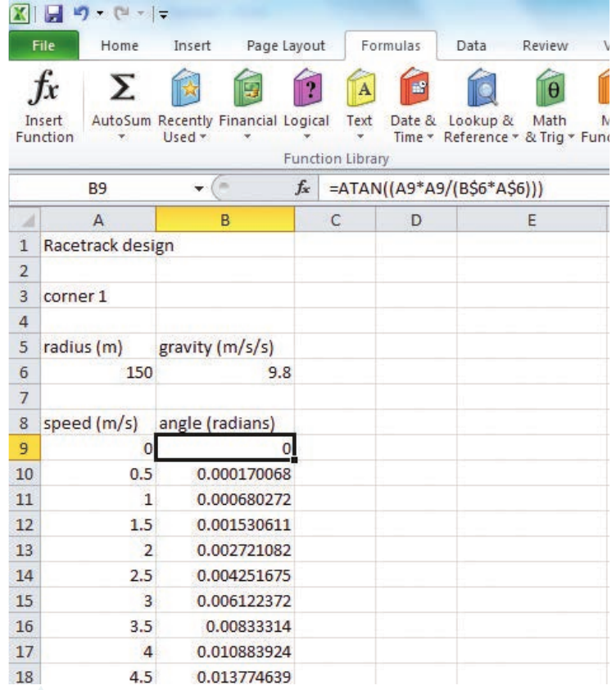
Task: Switch to the Insert tab
Action: pos(192,45)
